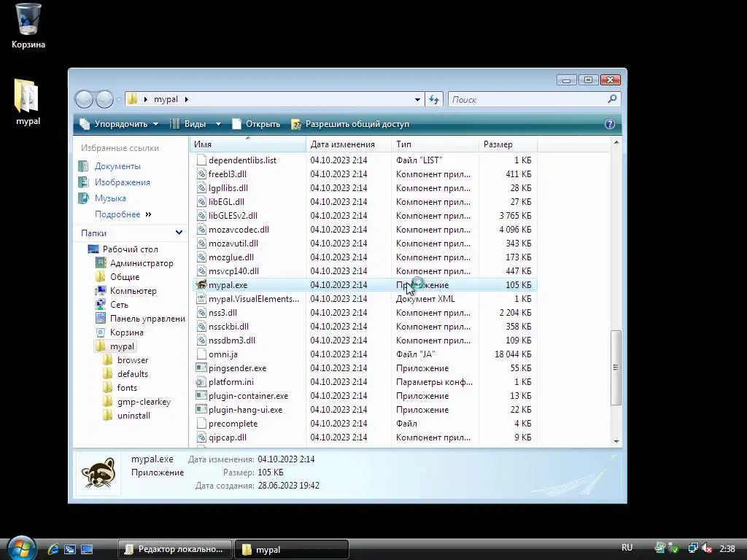Select the uninstall subfolder in tree
747x560 pixels.
(x=127, y=415)
